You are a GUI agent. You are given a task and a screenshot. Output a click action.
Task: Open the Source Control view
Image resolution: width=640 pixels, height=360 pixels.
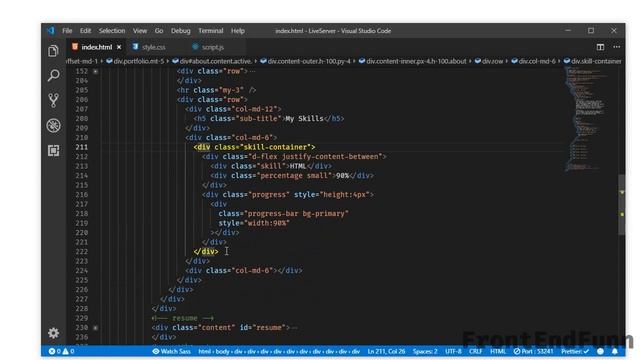[x=53, y=100]
